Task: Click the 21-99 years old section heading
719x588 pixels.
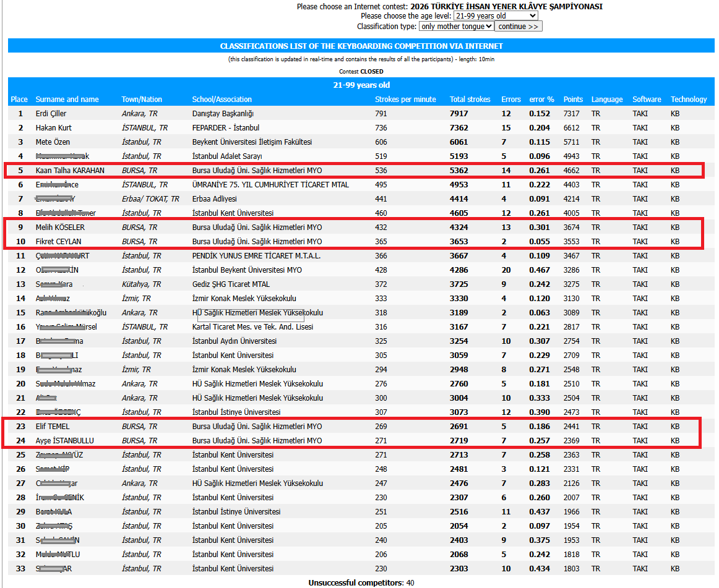Action: pos(361,85)
